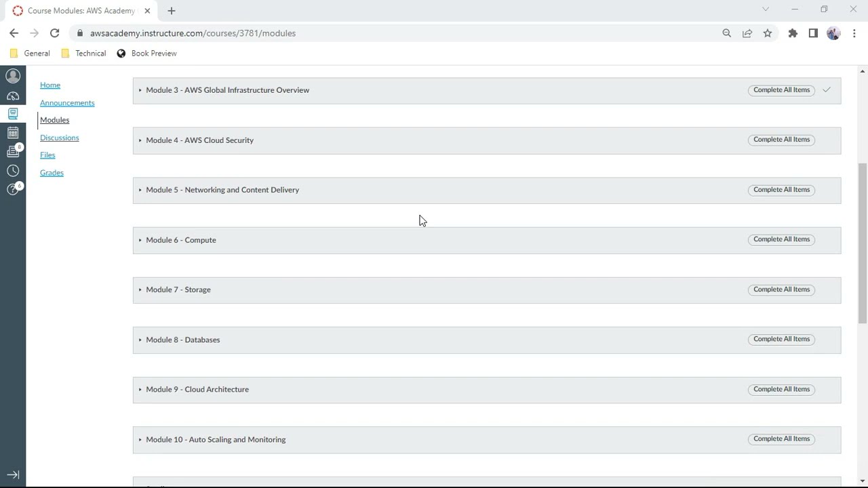Click the site lock icon in address bar
This screenshot has height=488, width=868.
[80, 33]
